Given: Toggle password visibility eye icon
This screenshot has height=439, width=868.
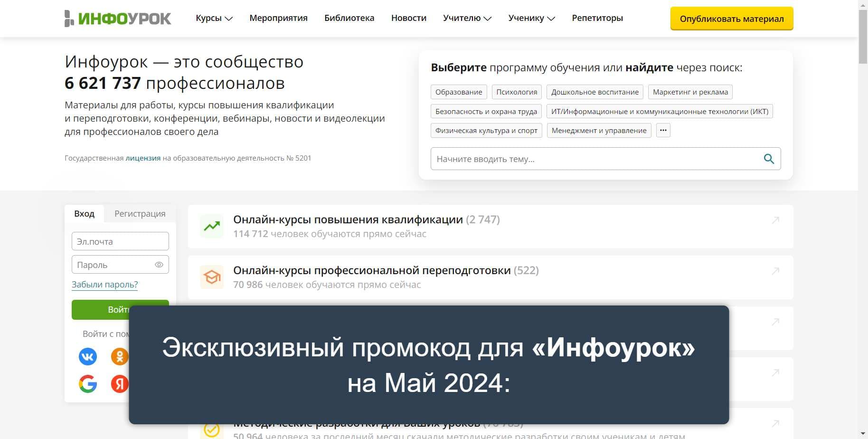Looking at the screenshot, I should (159, 265).
